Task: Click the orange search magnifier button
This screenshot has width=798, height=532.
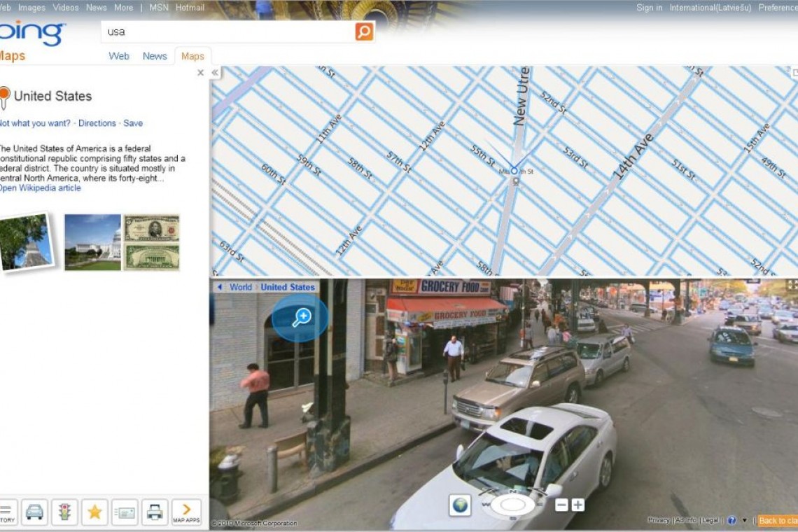Action: (364, 31)
